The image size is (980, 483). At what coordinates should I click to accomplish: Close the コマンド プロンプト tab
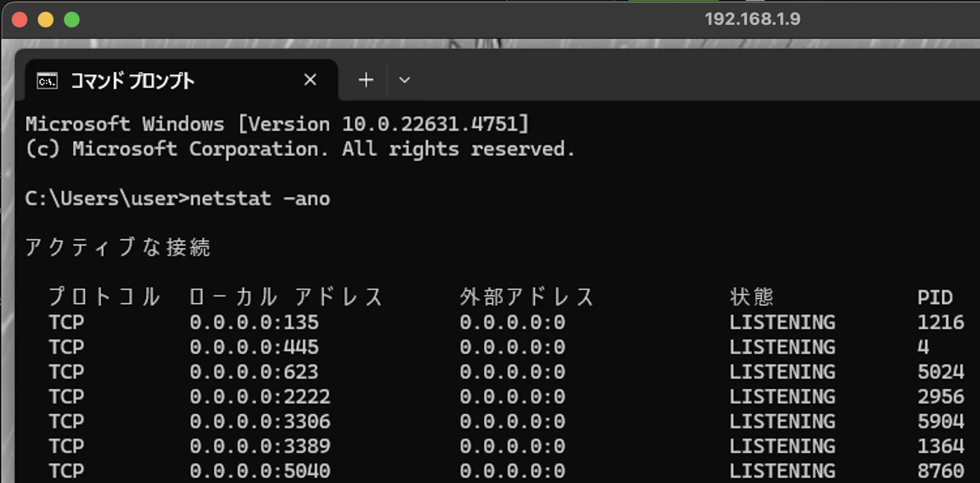click(x=311, y=80)
